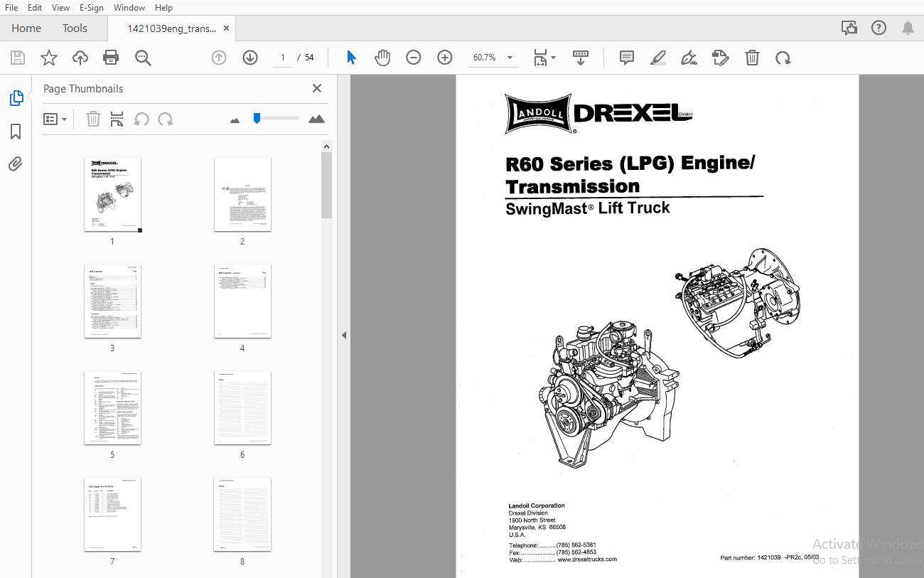The width and height of the screenshot is (924, 578).
Task: Open the Window menu
Action: (129, 7)
